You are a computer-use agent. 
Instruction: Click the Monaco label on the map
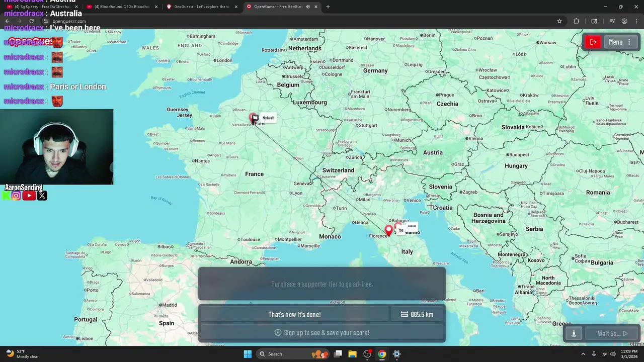tap(330, 236)
